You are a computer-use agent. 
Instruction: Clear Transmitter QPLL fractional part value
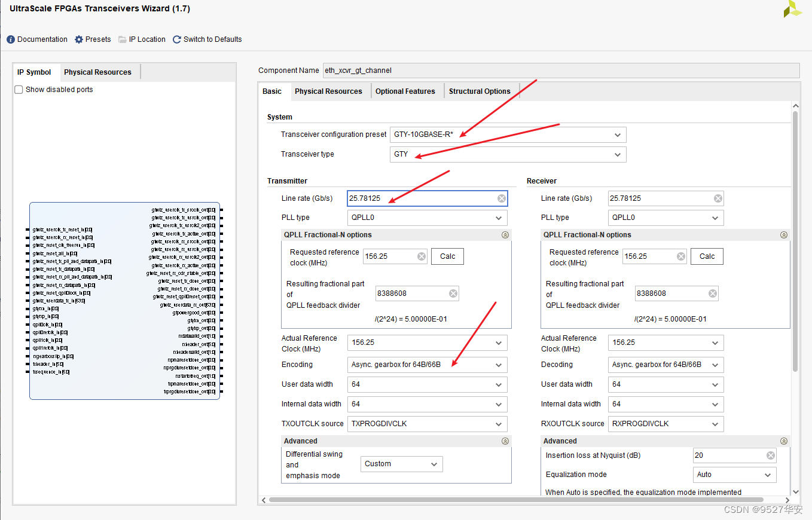pyautogui.click(x=453, y=293)
